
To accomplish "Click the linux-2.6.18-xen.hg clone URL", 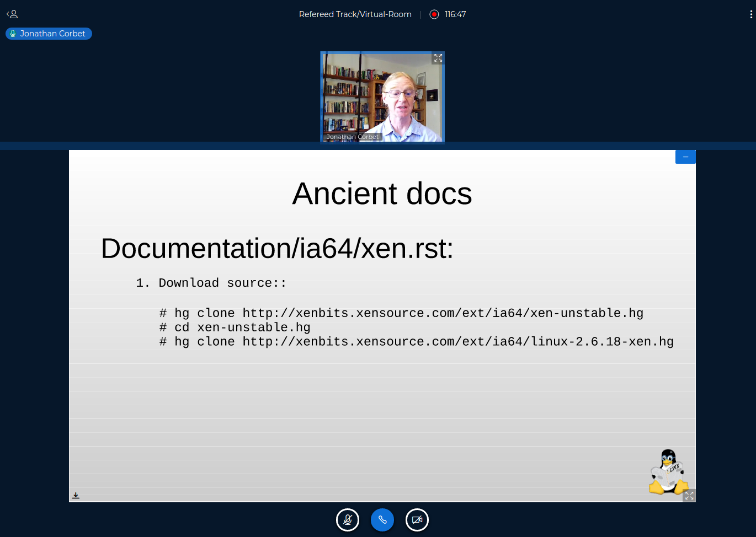I will pyautogui.click(x=458, y=342).
